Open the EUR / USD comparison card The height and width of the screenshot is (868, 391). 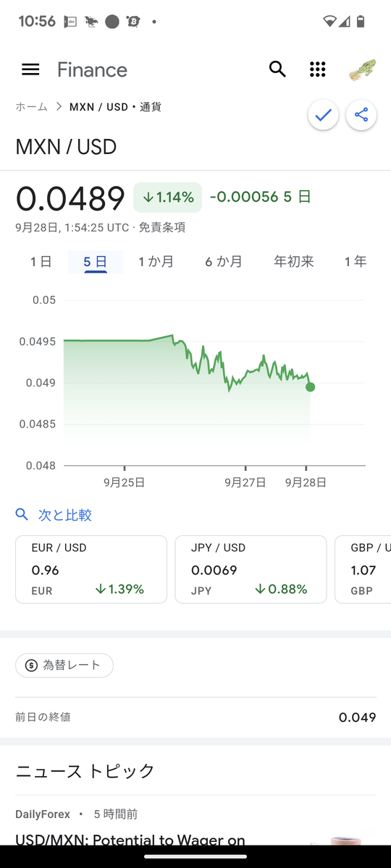pos(91,569)
